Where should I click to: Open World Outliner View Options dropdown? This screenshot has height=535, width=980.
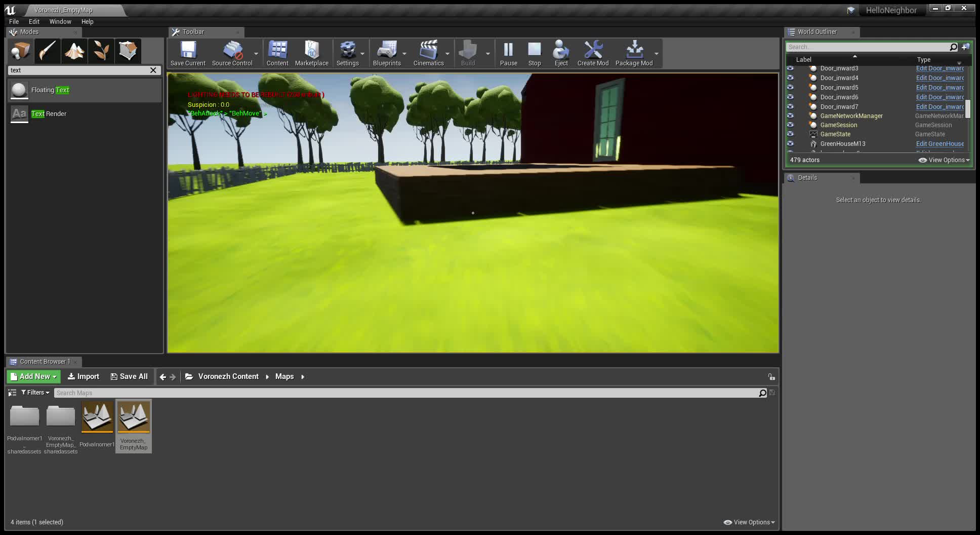944,160
